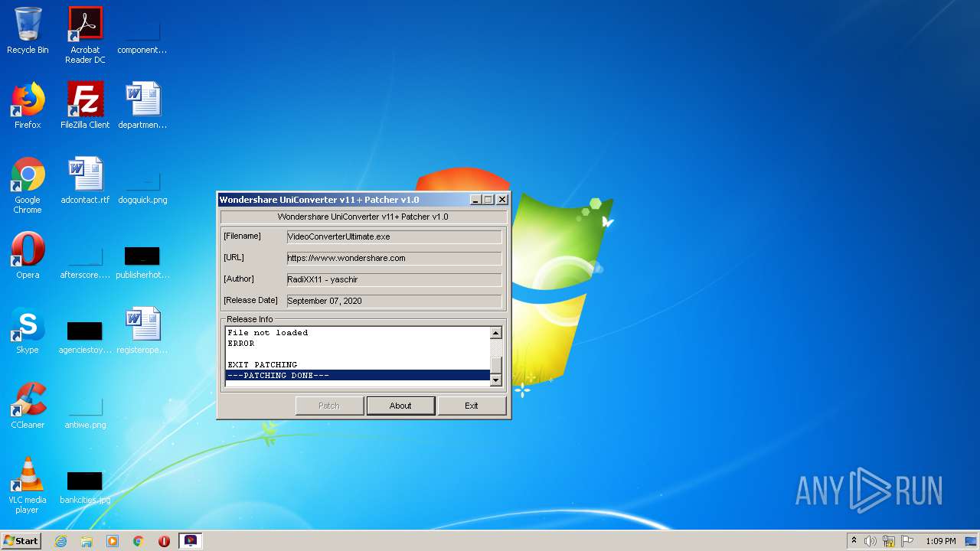
Task: Show hidden system tray icons
Action: 854,541
